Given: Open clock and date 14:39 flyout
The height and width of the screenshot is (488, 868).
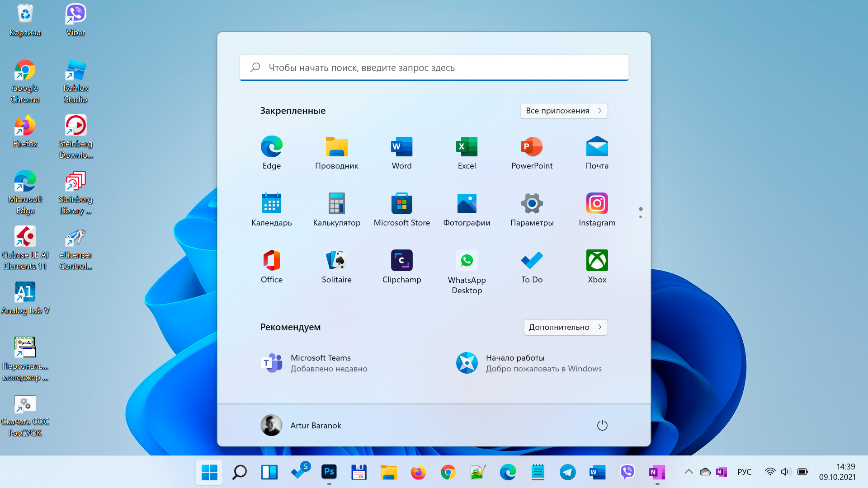Looking at the screenshot, I should 837,472.
